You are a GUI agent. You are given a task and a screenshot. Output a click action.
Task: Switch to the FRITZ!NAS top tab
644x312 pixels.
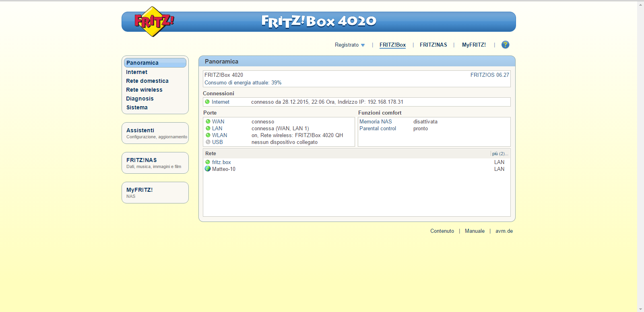433,45
